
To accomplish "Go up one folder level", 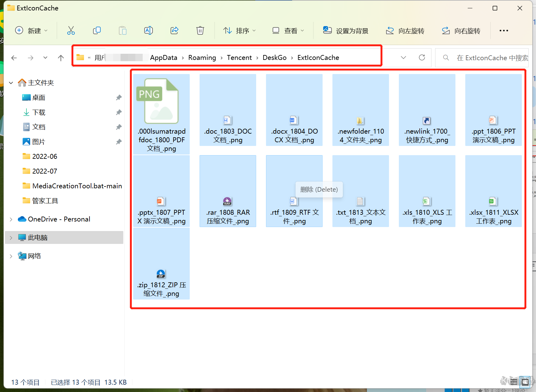I will click(x=61, y=58).
